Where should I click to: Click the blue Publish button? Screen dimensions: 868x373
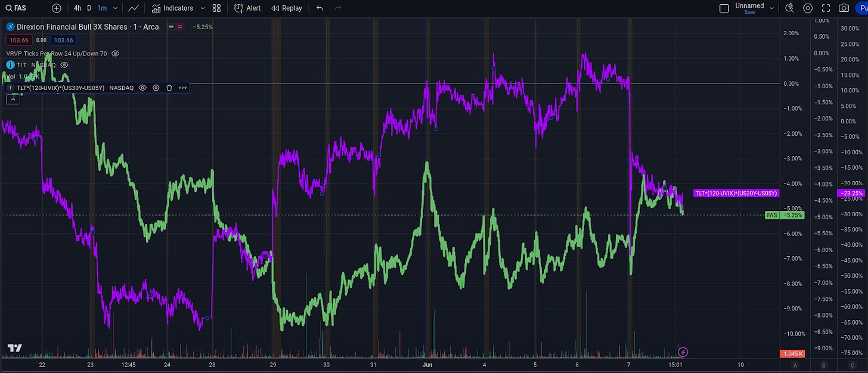tap(861, 8)
